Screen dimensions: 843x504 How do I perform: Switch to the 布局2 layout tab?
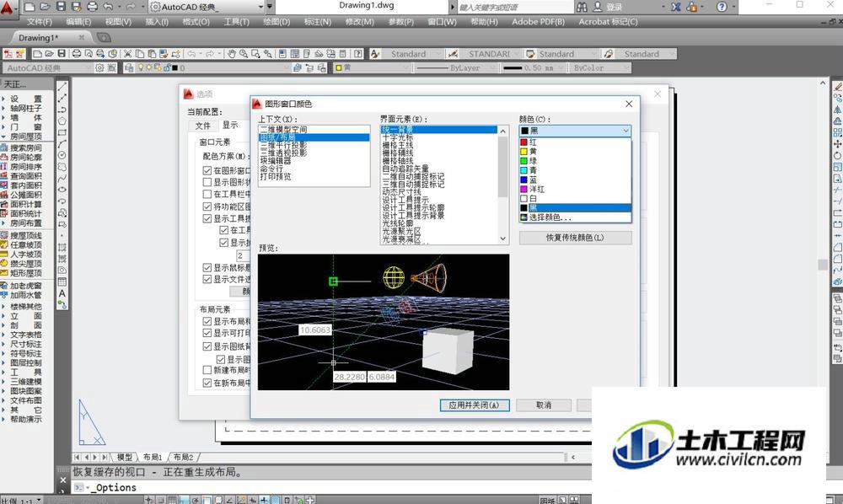(x=183, y=458)
